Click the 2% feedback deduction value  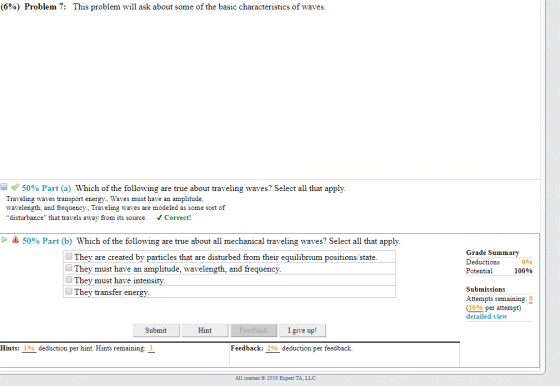pos(272,348)
